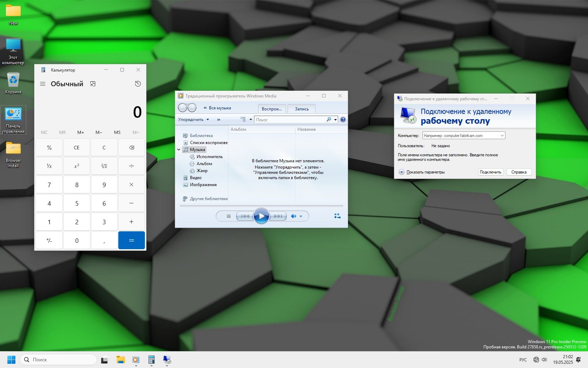Open calculator history panel
Screen dimensions: 588x368
(138, 84)
